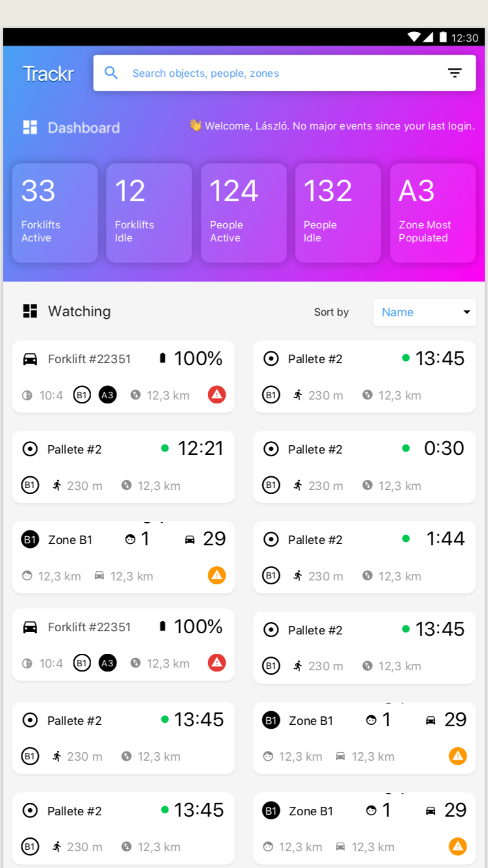488x868 pixels.
Task: Click the Watching section grid icon
Action: (x=30, y=311)
